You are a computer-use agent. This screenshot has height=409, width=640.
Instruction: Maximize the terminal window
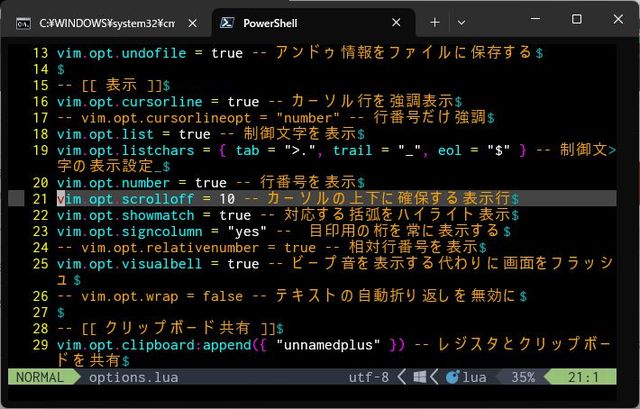click(576, 20)
